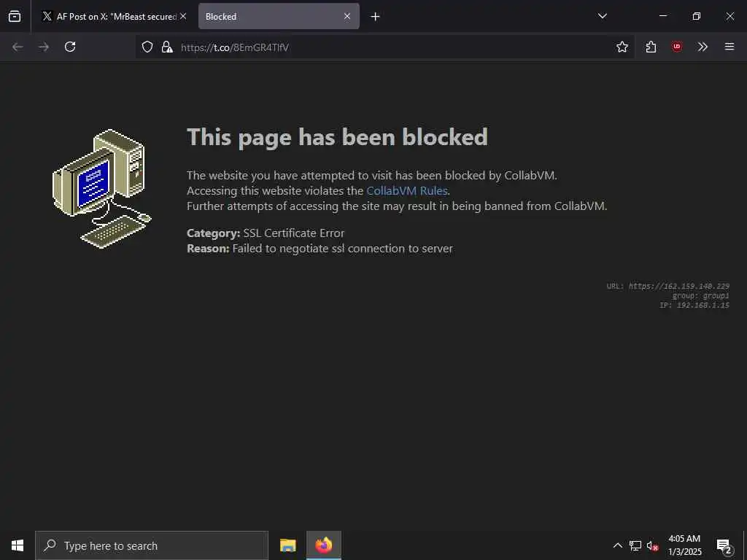Screen dimensions: 747x560
Task: Focus the address bar with t.co URL
Action: tap(385, 47)
